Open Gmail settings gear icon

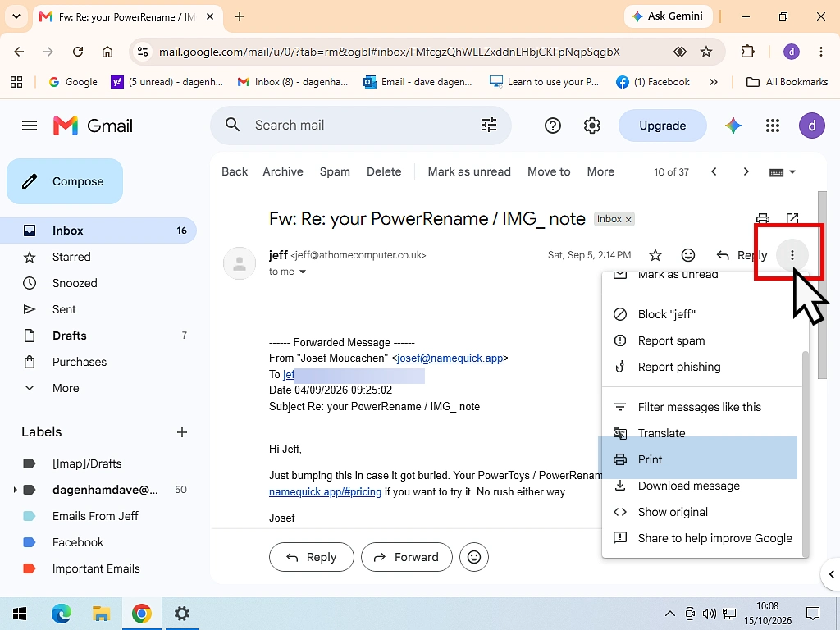592,126
